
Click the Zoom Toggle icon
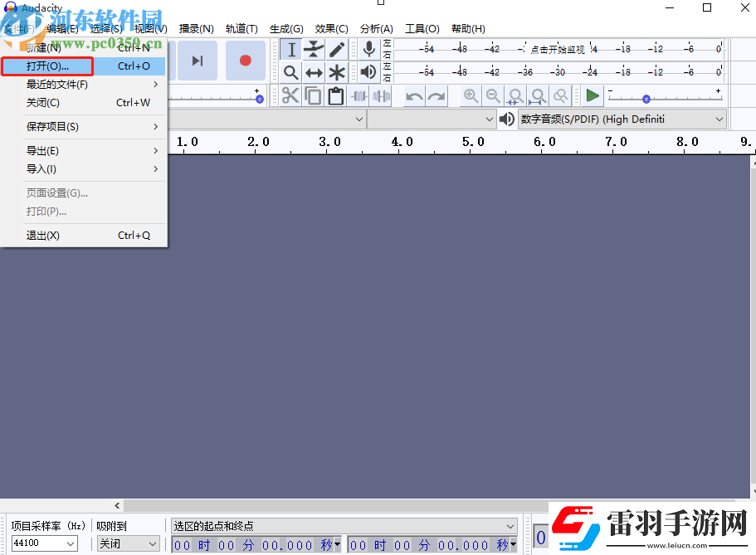(x=560, y=96)
